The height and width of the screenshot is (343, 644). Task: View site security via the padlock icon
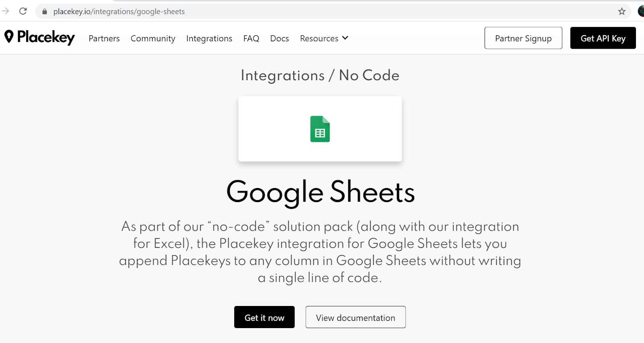(x=45, y=12)
